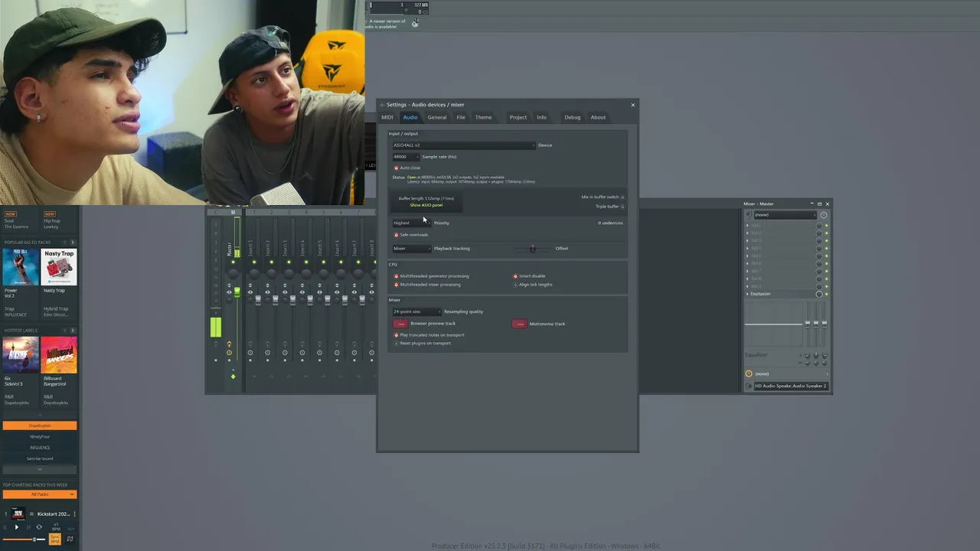
Task: Expand the Emphasizer effect slot arrow
Action: [748, 294]
